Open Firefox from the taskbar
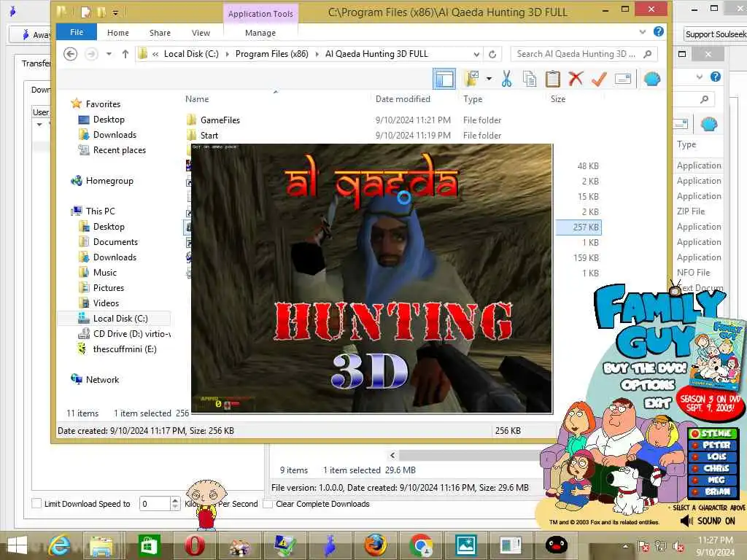 click(x=376, y=545)
